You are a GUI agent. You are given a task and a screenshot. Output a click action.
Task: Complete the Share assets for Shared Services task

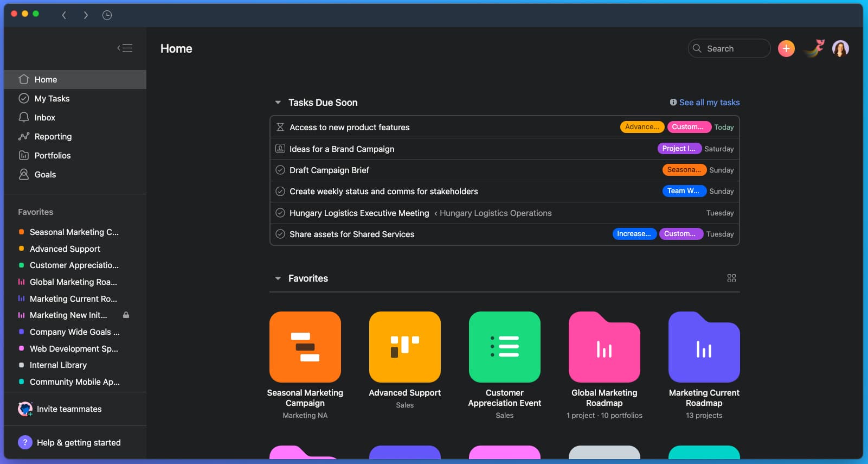coord(280,234)
